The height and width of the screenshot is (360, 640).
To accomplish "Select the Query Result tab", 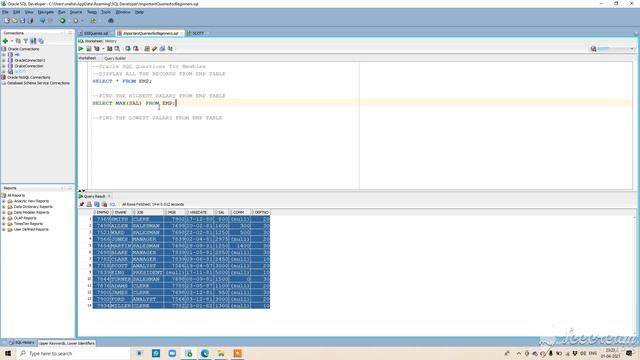I will [x=94, y=196].
